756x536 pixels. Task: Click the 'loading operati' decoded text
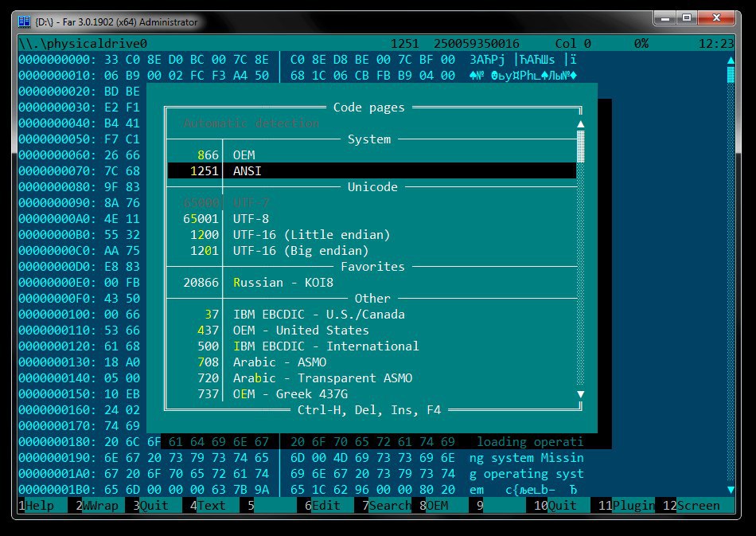(530, 441)
